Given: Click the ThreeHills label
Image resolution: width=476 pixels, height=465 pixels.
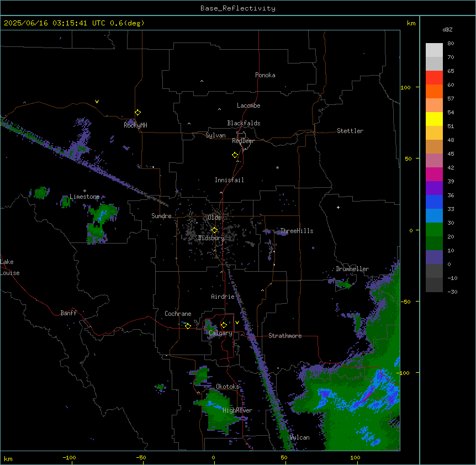Looking at the screenshot, I should 297,231.
